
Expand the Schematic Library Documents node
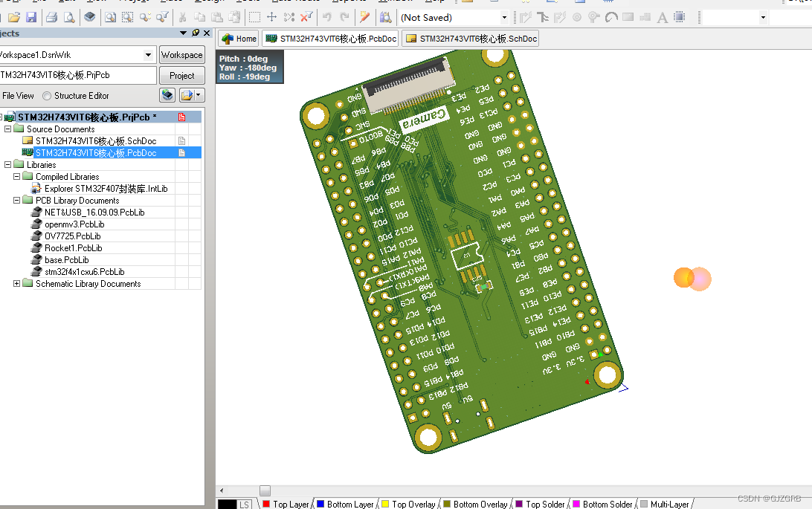click(x=16, y=283)
